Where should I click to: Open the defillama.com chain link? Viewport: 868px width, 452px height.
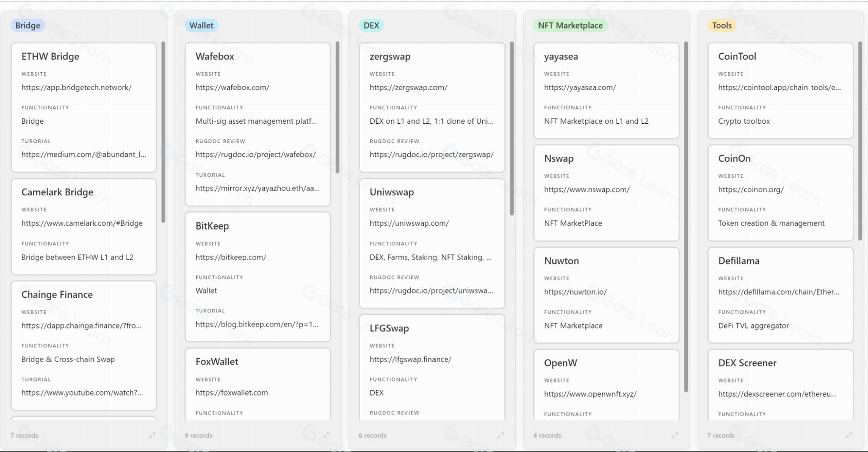pyautogui.click(x=779, y=292)
